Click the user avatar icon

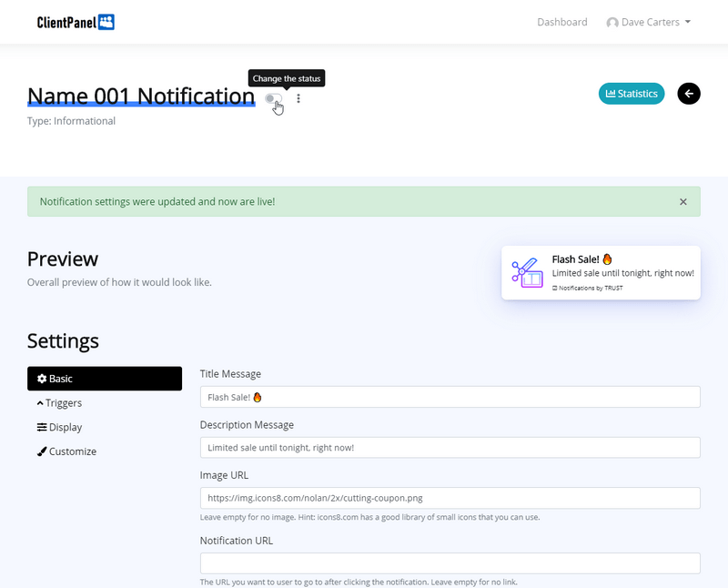pyautogui.click(x=612, y=22)
